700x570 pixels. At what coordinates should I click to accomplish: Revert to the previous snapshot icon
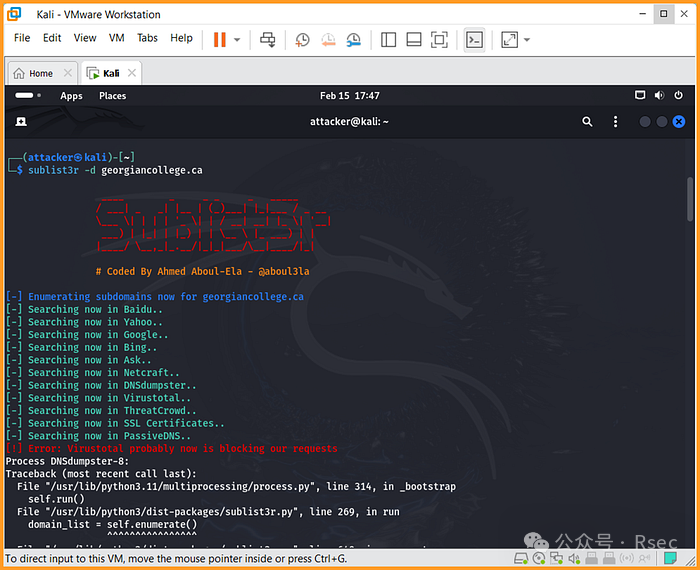(x=328, y=39)
